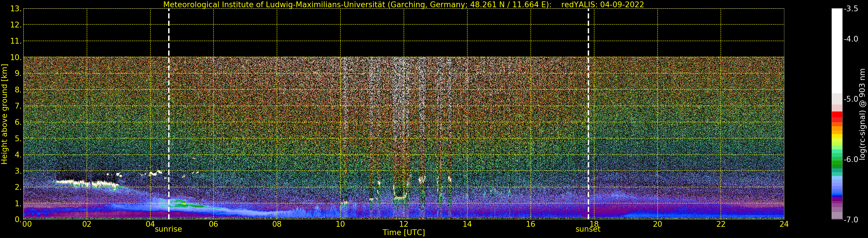
Task: Click the plot title mentioning redYALIS 04-09-2022
Action: pos(404,4)
